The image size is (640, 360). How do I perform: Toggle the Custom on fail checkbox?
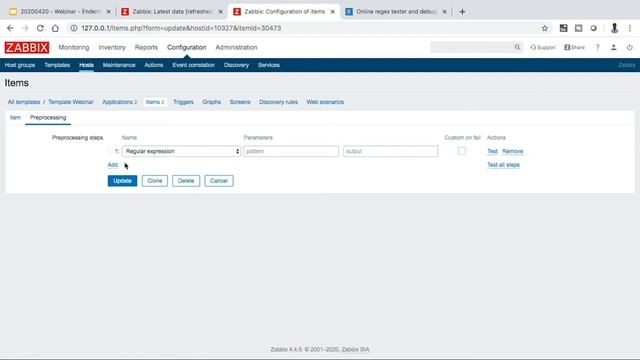462,151
